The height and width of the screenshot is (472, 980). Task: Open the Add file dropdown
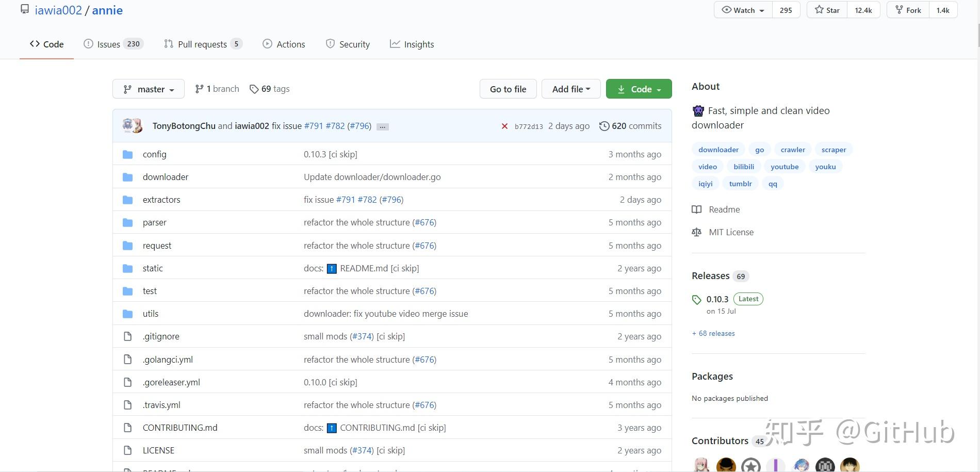click(x=570, y=88)
